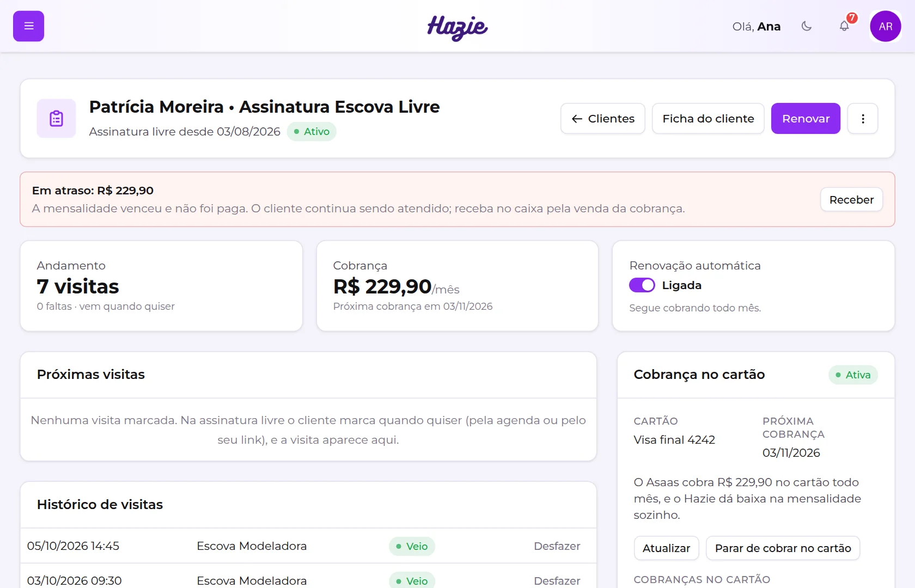Screen dimensions: 915x588
Task: Undo the 05/10/2026 14:45 visit
Action: click(x=557, y=546)
